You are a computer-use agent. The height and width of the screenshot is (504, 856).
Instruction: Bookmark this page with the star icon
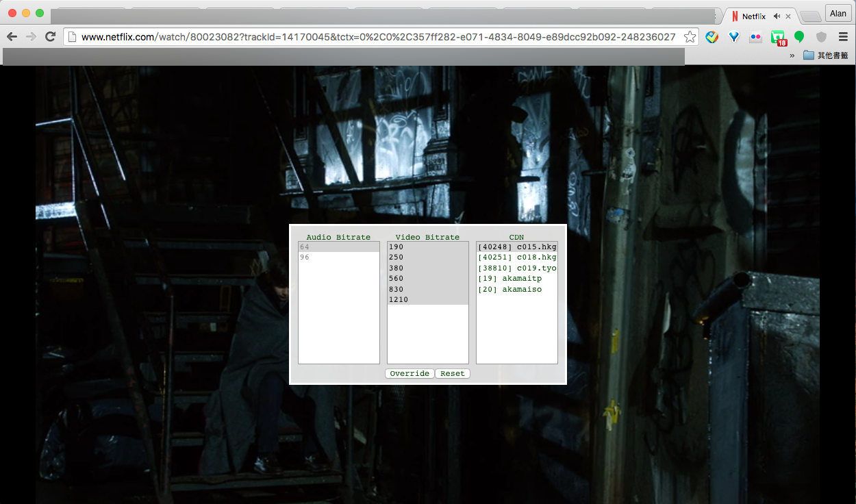(690, 37)
